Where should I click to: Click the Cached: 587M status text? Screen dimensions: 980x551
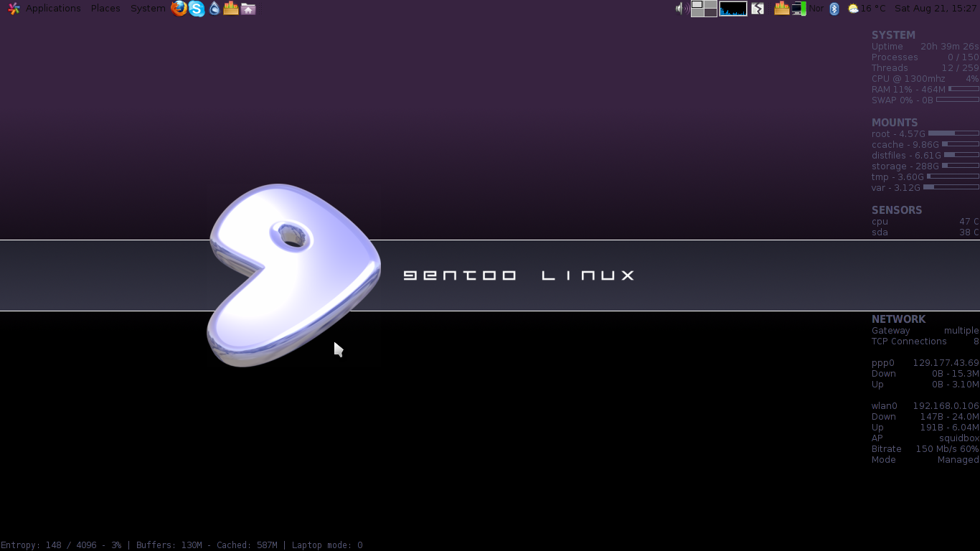(247, 545)
